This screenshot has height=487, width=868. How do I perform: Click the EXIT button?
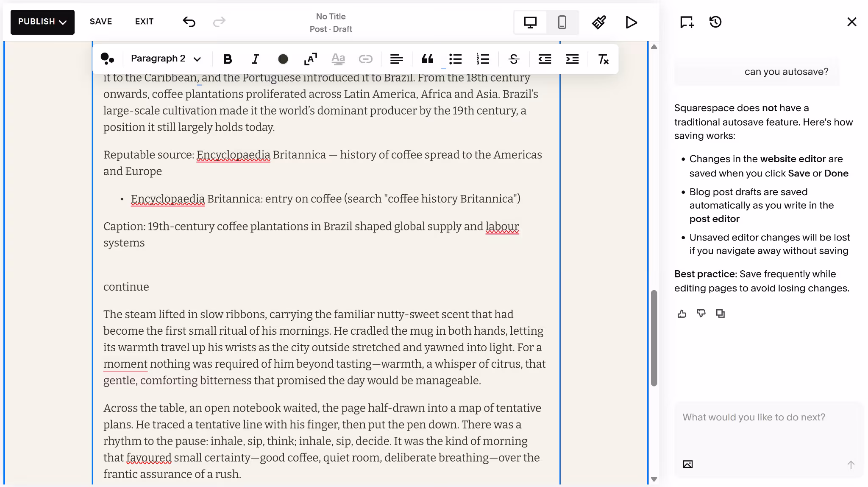click(x=144, y=22)
